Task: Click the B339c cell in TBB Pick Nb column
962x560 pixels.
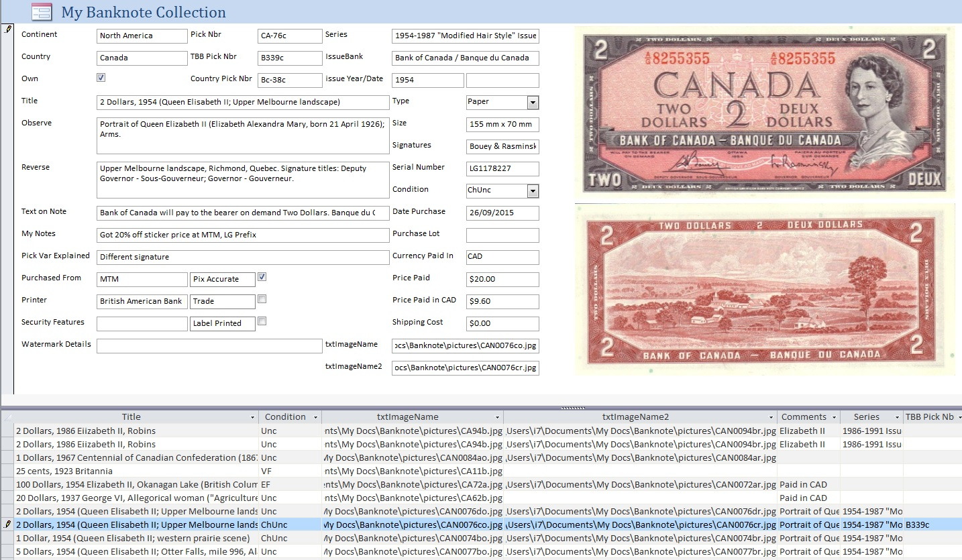Action: (932, 524)
